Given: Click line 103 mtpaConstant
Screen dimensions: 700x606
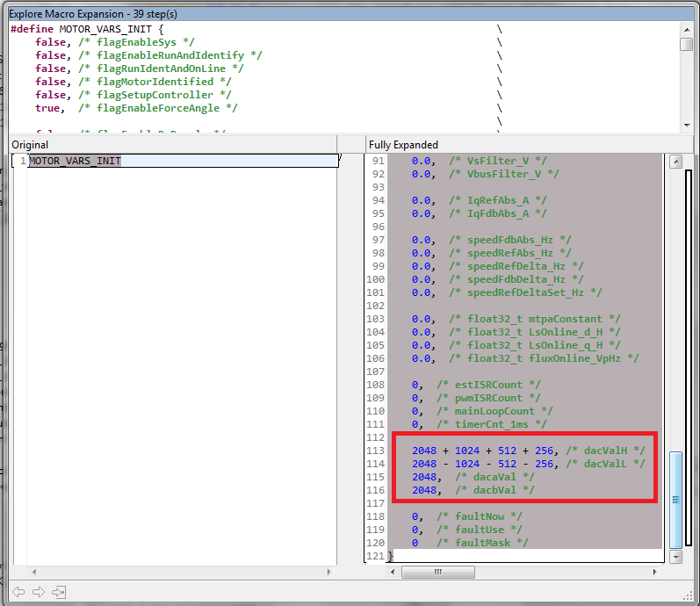Looking at the screenshot, I should (516, 319).
